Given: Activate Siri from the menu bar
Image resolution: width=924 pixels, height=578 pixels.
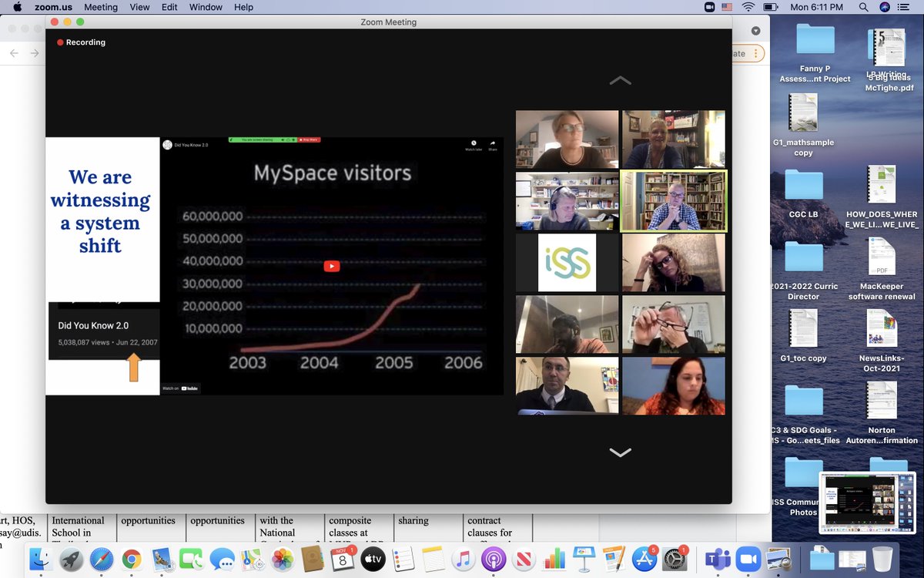Looking at the screenshot, I should click(885, 7).
